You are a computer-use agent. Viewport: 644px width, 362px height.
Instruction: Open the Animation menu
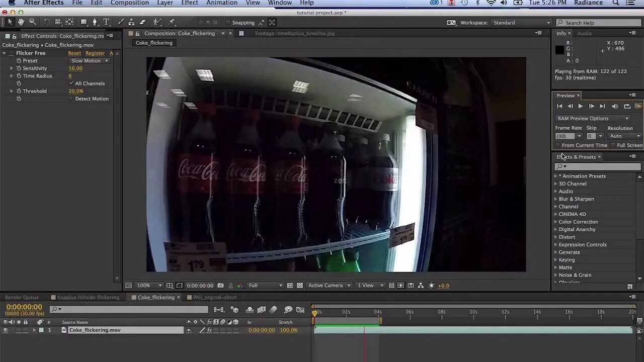tap(221, 3)
